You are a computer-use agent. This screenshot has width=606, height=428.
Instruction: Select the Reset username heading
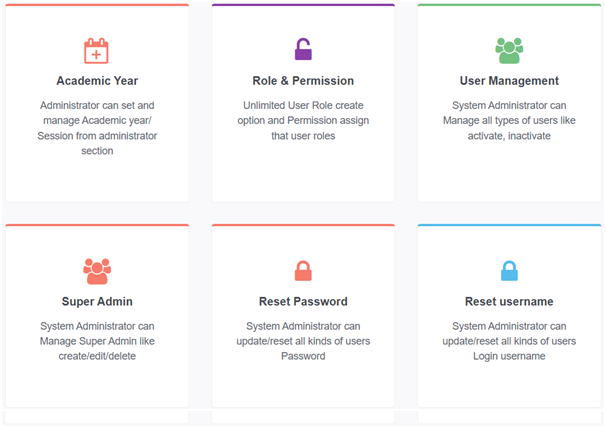point(509,302)
